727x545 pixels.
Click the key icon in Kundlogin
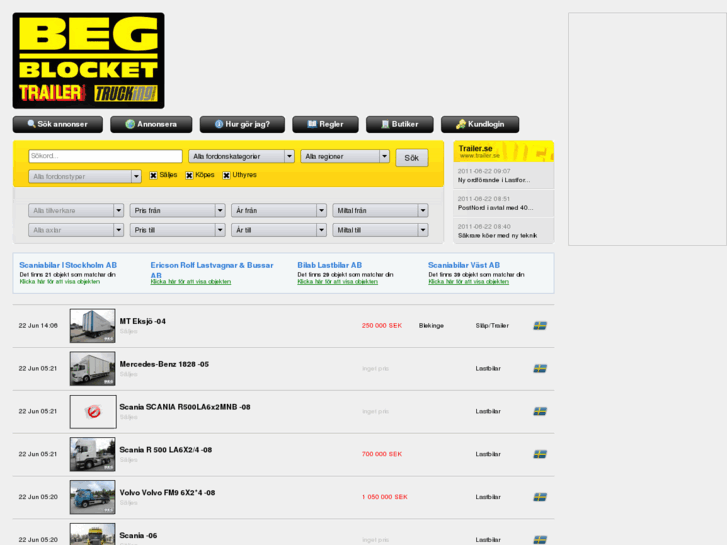tap(461, 124)
